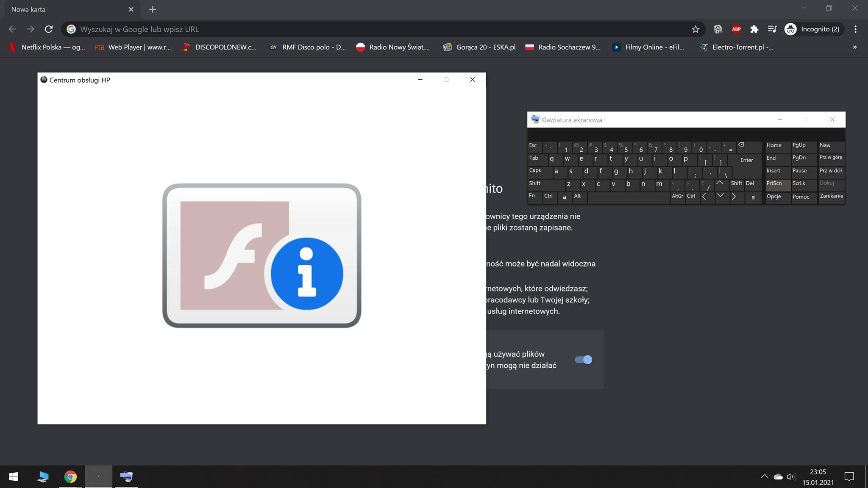Image resolution: width=868 pixels, height=488 pixels.
Task: Open the AdBlock Plus extension icon
Action: click(x=736, y=29)
